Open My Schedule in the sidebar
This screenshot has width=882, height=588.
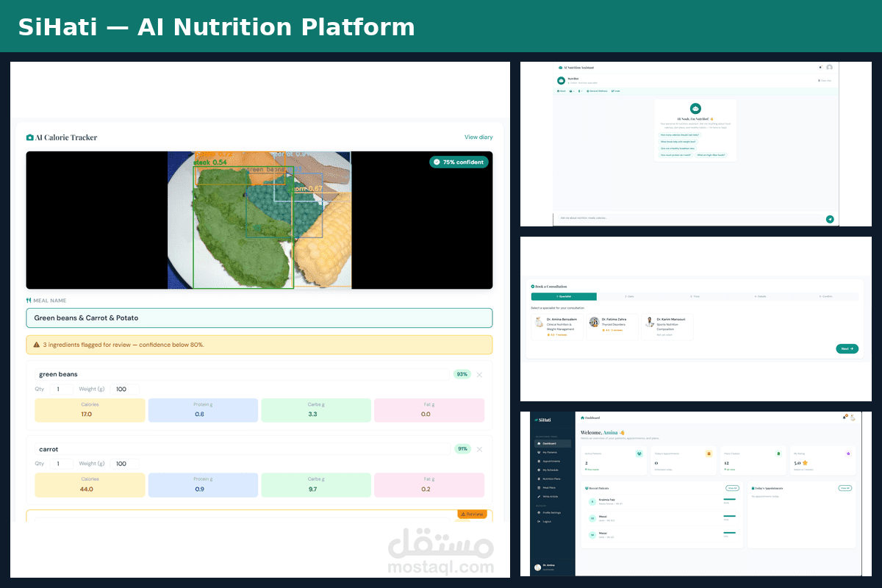click(x=553, y=470)
